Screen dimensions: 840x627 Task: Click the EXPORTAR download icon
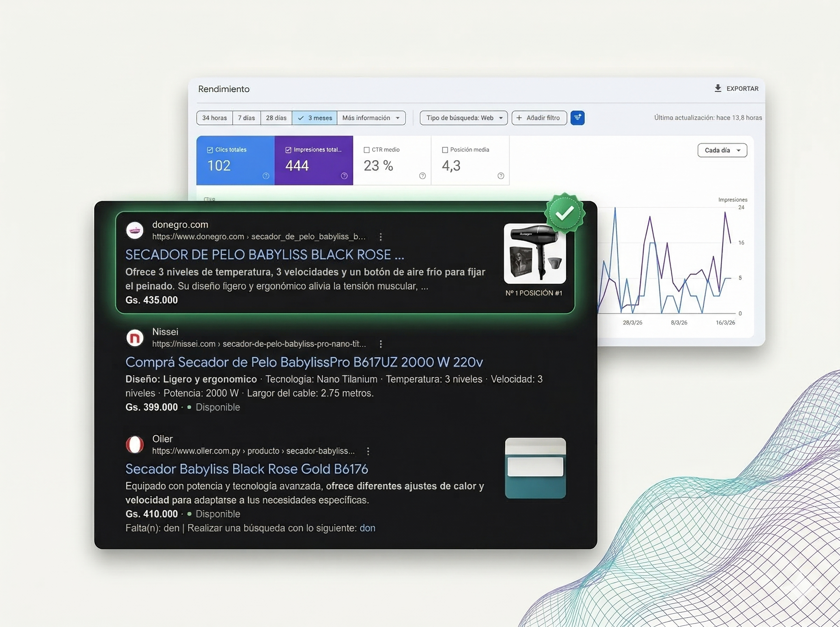click(x=718, y=89)
